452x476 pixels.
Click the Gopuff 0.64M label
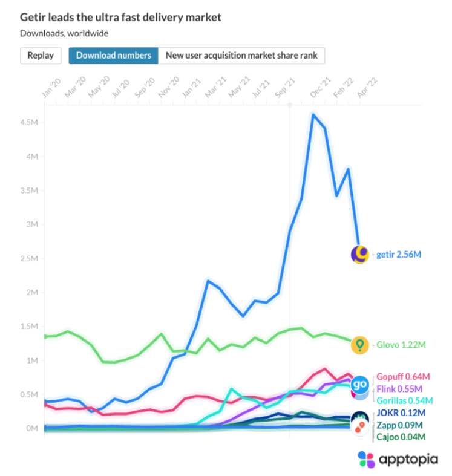coord(403,377)
